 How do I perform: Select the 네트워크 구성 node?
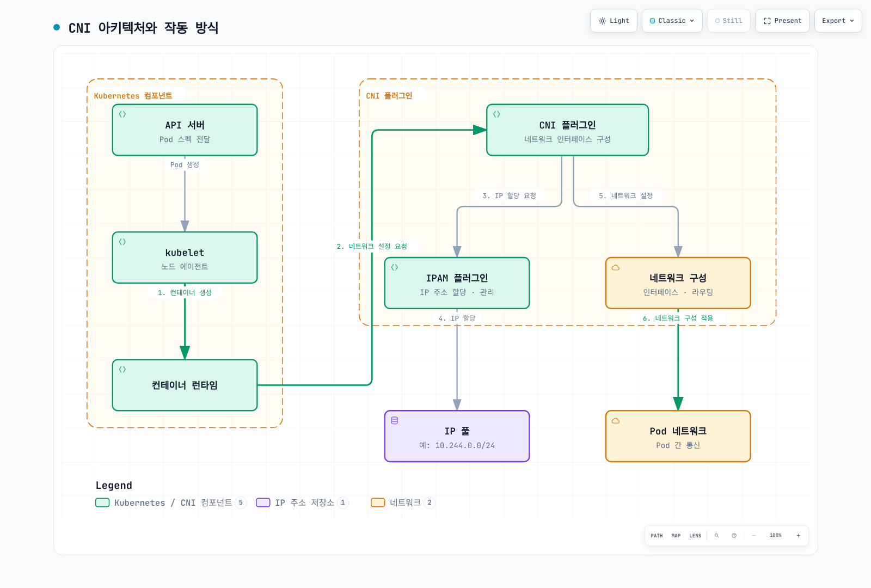click(678, 283)
